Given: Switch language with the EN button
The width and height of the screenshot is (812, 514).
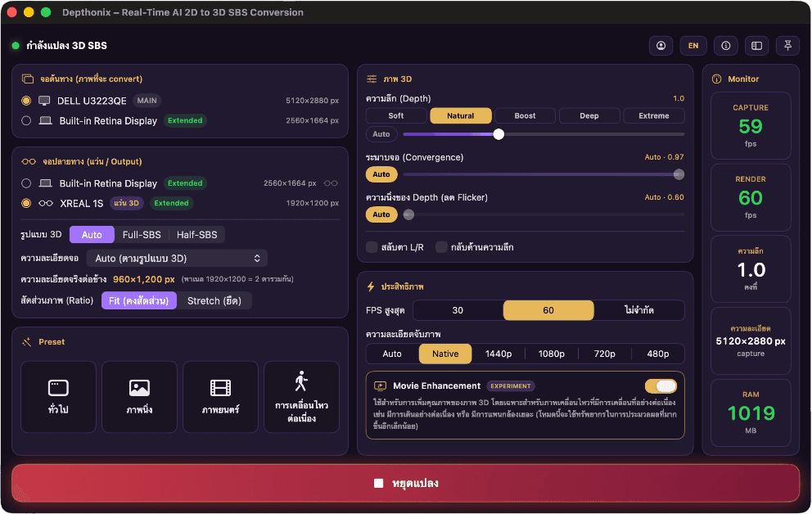Looking at the screenshot, I should [x=692, y=46].
